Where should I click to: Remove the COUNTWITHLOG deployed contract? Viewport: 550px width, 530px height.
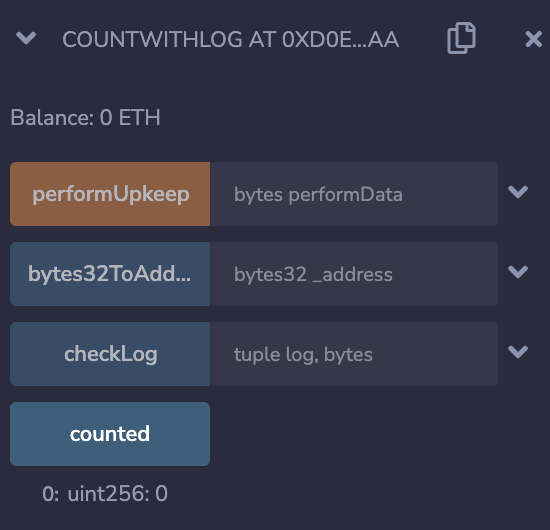point(534,39)
